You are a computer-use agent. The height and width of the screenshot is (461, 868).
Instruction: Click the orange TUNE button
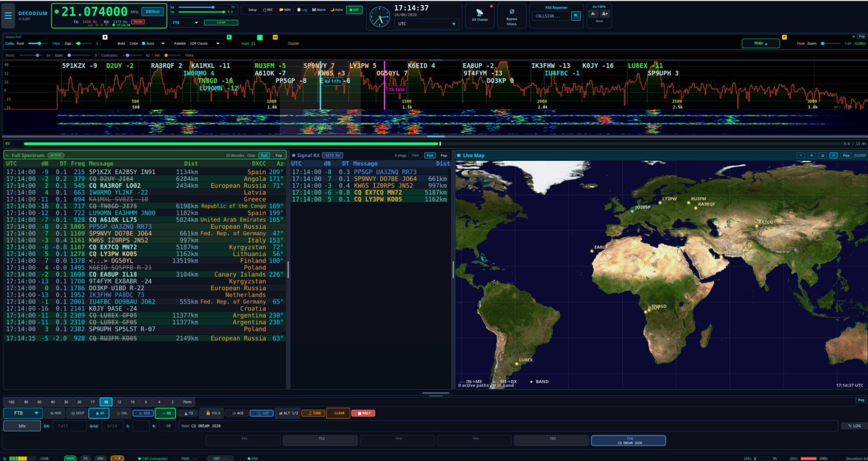point(313,413)
